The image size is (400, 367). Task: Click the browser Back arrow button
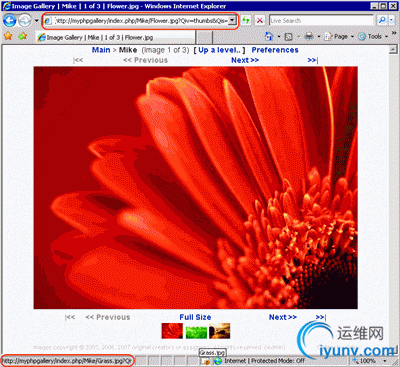click(9, 21)
